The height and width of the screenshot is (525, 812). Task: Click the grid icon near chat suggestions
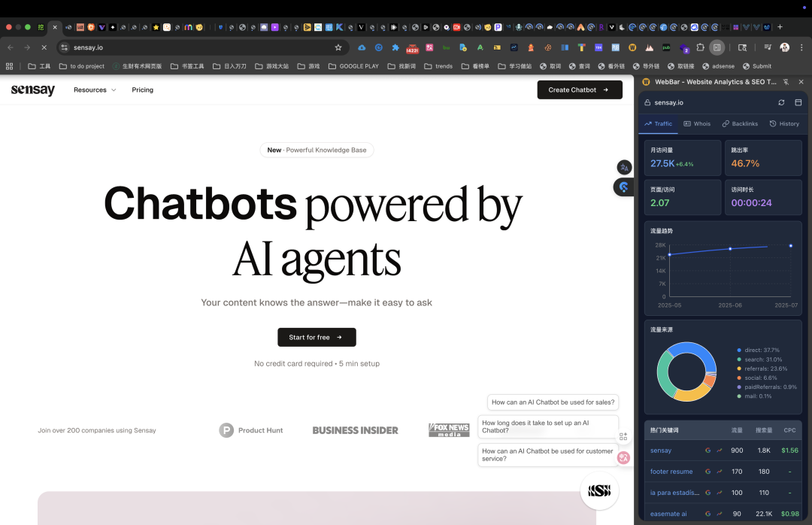[623, 437]
